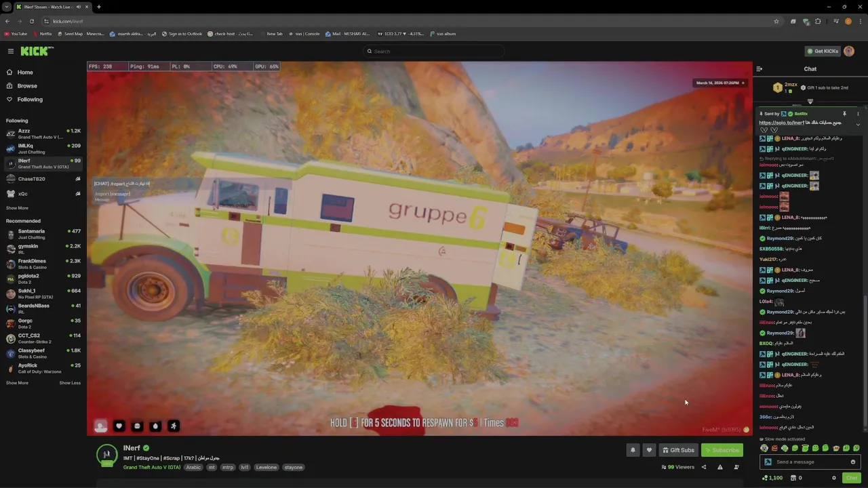868x488 pixels.
Task: Open the hamburger sidebar menu
Action: click(x=11, y=51)
